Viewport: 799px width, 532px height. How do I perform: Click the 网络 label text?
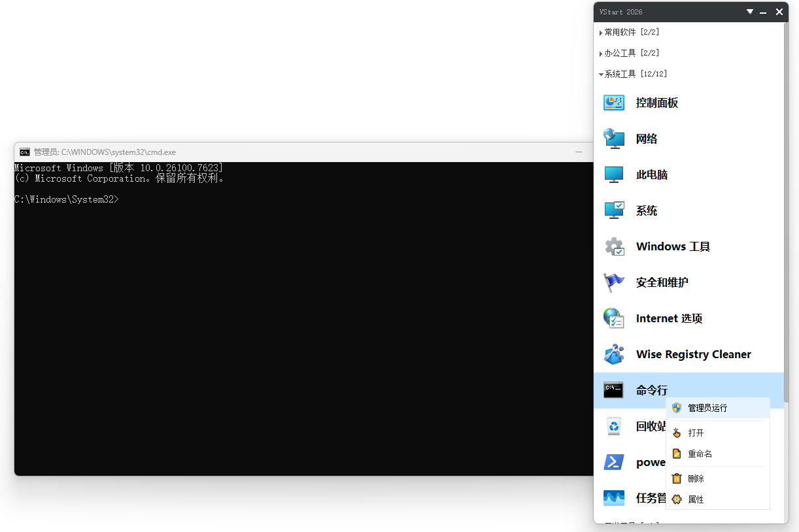pos(647,139)
